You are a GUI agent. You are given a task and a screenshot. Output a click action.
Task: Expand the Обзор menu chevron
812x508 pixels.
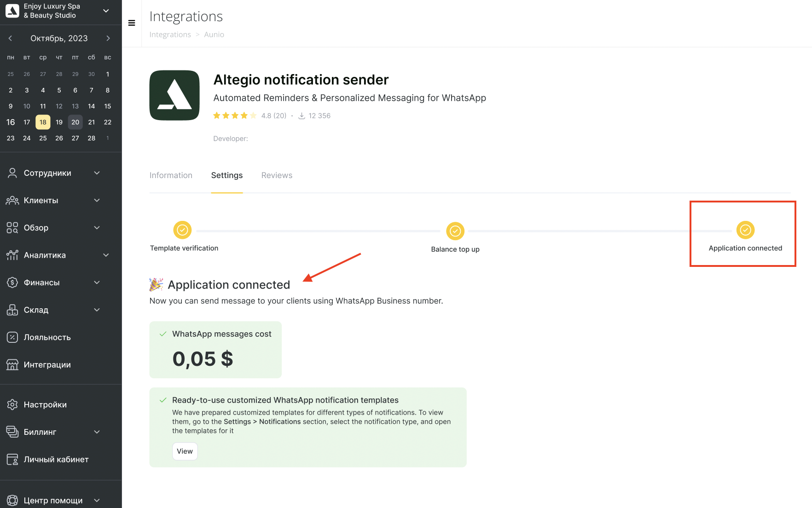[x=97, y=228]
